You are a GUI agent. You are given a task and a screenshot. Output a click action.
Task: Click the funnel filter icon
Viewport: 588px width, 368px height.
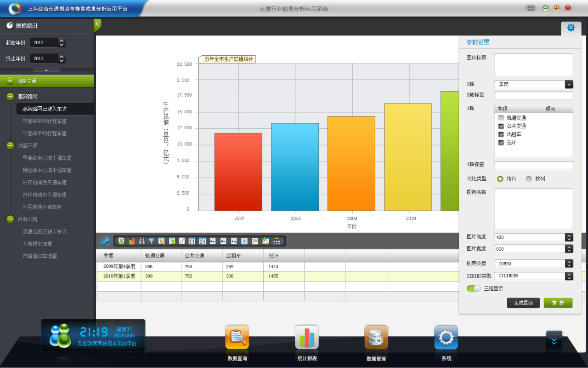click(152, 241)
